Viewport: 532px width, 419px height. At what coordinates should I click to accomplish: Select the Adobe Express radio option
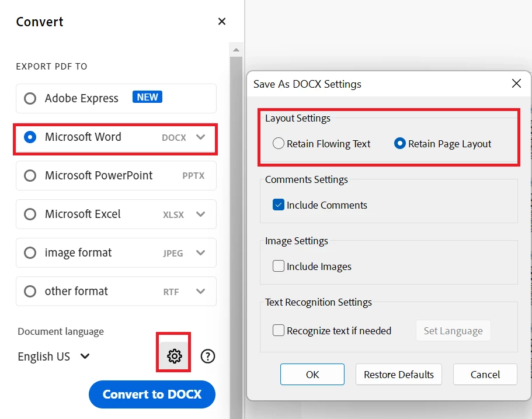tap(30, 99)
